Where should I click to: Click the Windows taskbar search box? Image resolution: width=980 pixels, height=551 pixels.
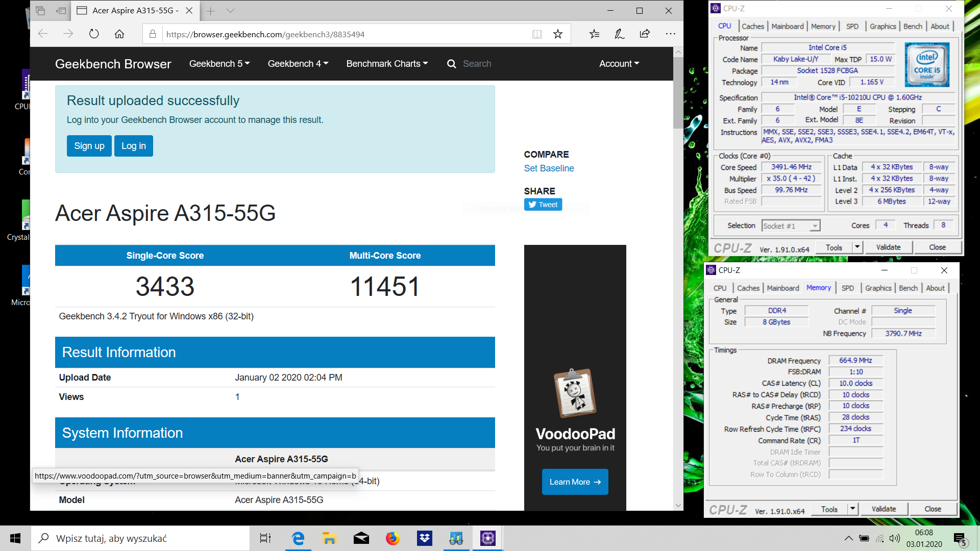(140, 538)
